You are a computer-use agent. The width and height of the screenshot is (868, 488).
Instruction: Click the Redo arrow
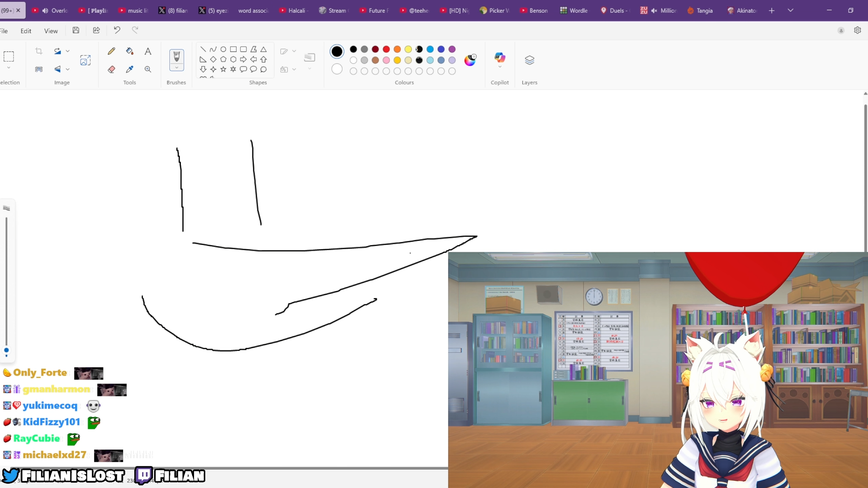[135, 30]
